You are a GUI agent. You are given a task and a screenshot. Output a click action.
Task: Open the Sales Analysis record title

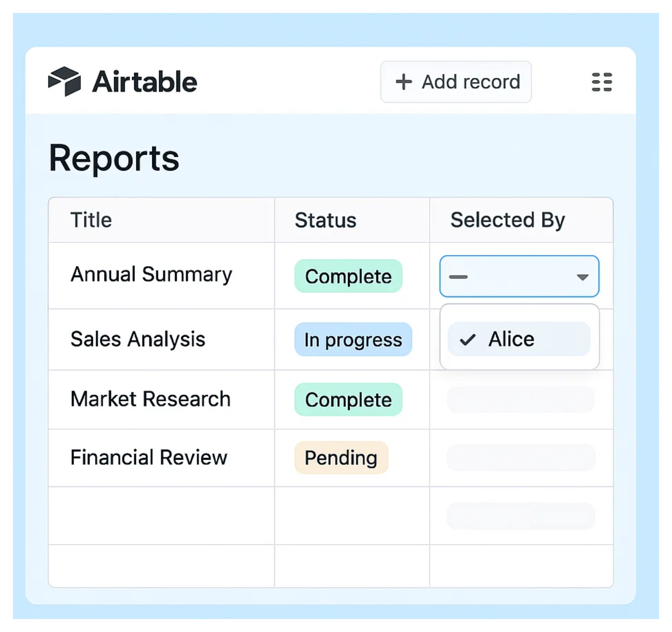click(138, 339)
